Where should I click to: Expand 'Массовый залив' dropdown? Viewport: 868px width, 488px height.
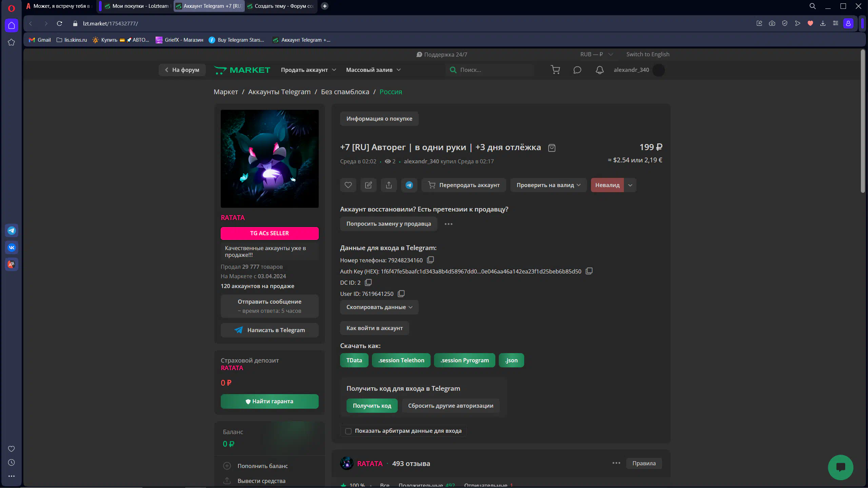click(373, 70)
